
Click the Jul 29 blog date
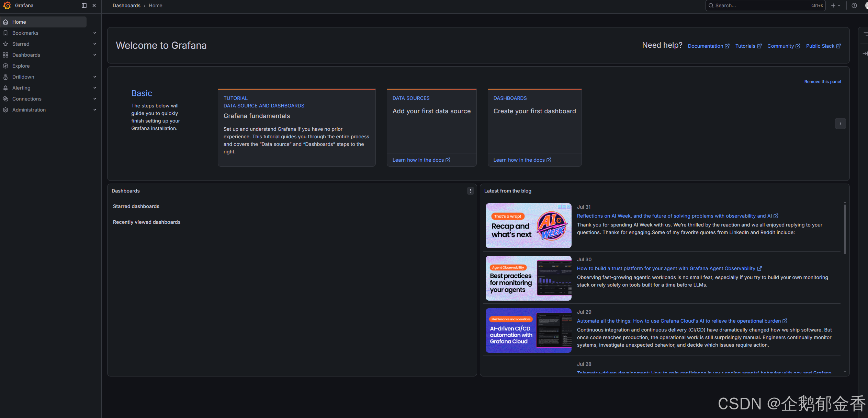(x=584, y=312)
